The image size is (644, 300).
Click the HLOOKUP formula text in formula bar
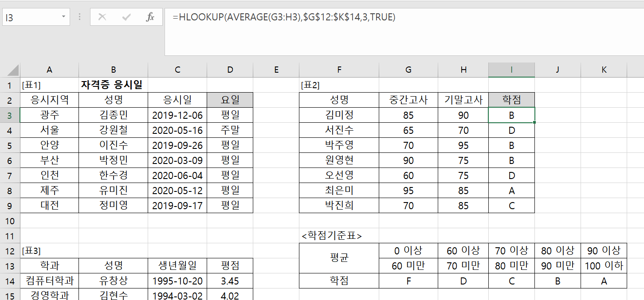[284, 17]
